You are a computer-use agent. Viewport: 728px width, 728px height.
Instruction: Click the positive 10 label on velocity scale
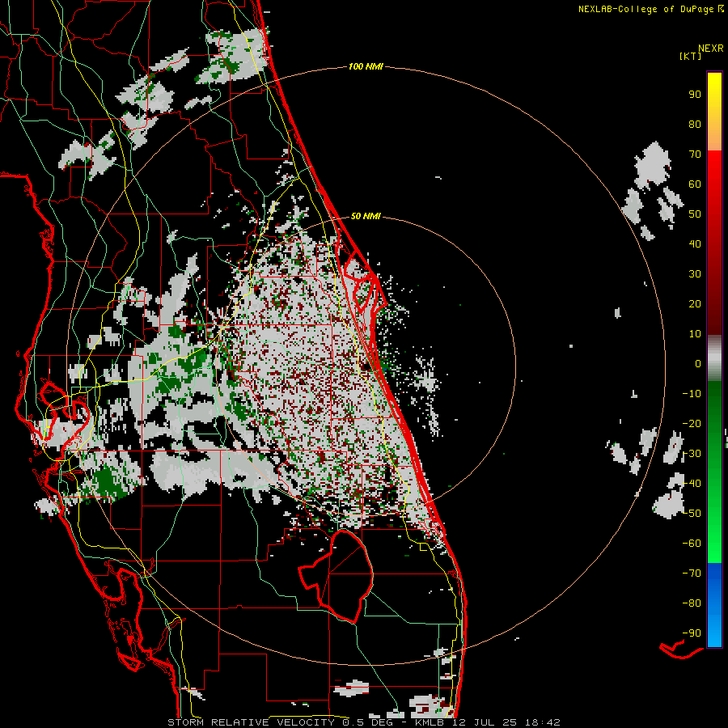695,334
